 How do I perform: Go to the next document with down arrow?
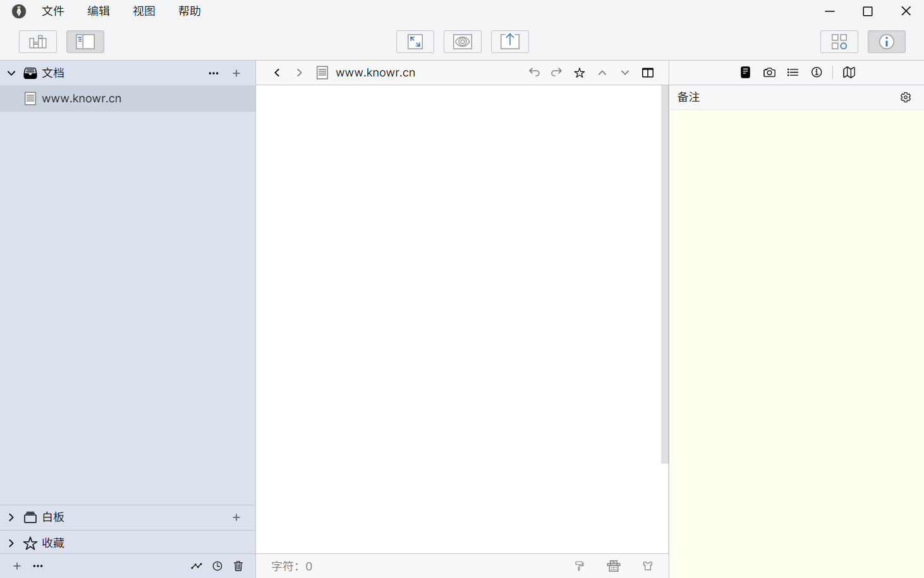[625, 73]
